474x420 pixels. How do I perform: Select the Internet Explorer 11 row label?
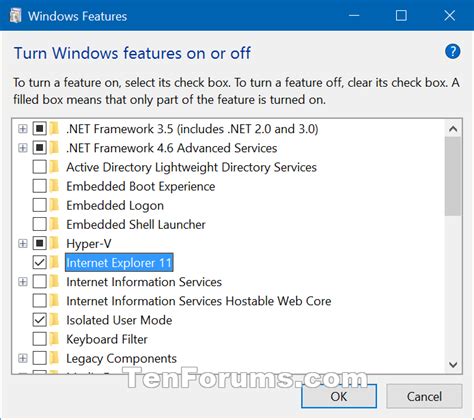click(x=119, y=263)
